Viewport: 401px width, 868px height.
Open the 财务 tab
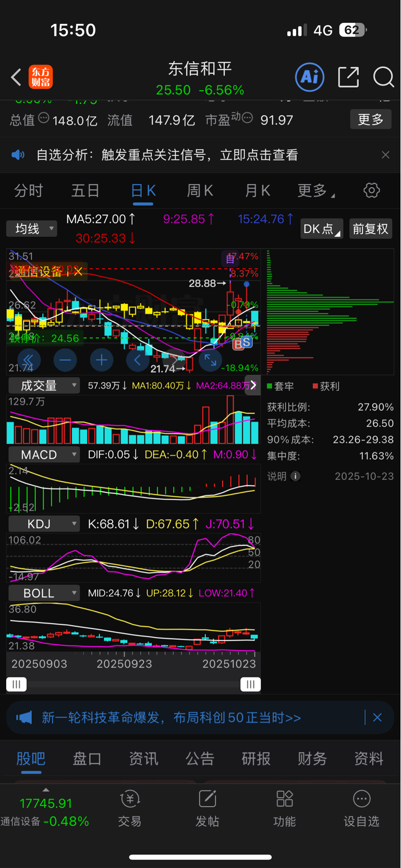(x=312, y=759)
